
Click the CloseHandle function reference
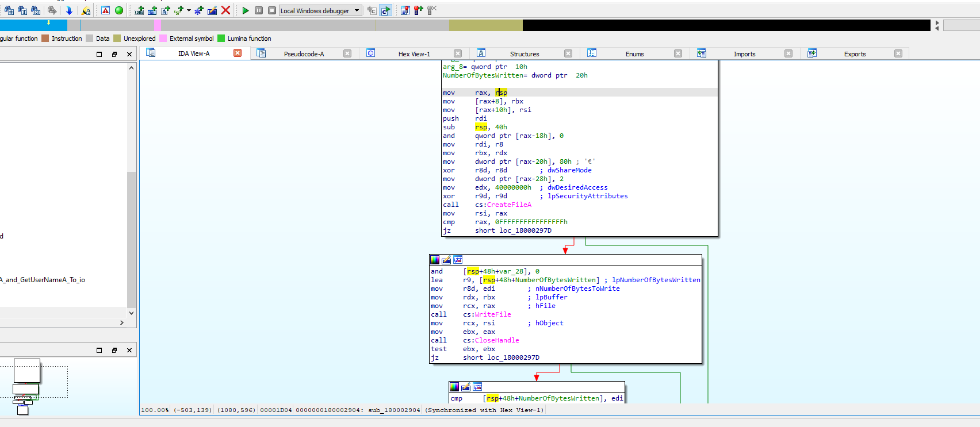point(497,340)
